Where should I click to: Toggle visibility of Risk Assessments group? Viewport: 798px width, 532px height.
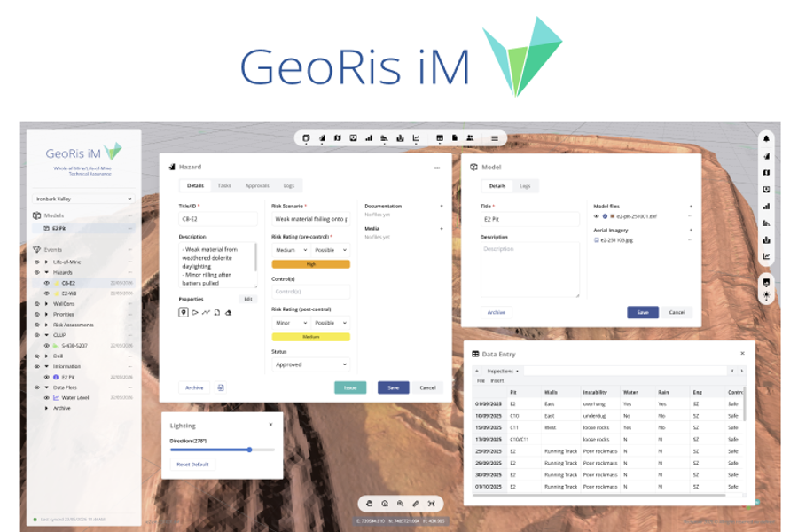[36, 325]
